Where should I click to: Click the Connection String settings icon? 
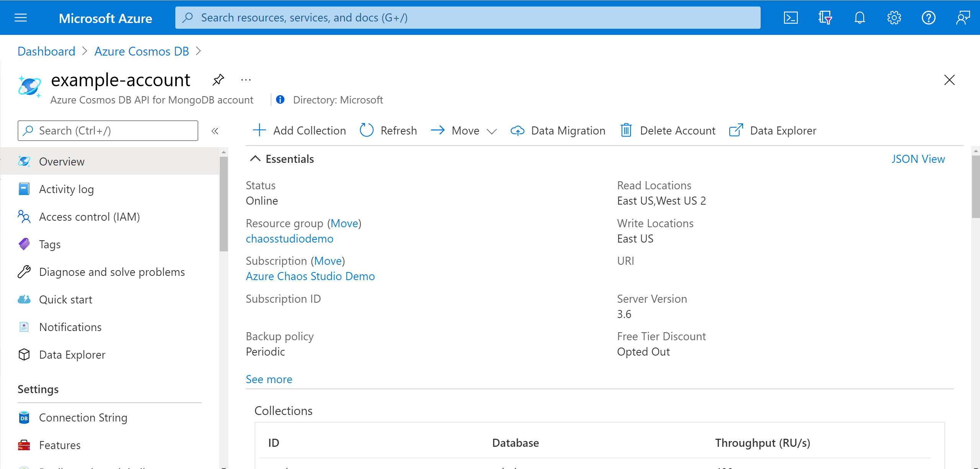pyautogui.click(x=24, y=417)
